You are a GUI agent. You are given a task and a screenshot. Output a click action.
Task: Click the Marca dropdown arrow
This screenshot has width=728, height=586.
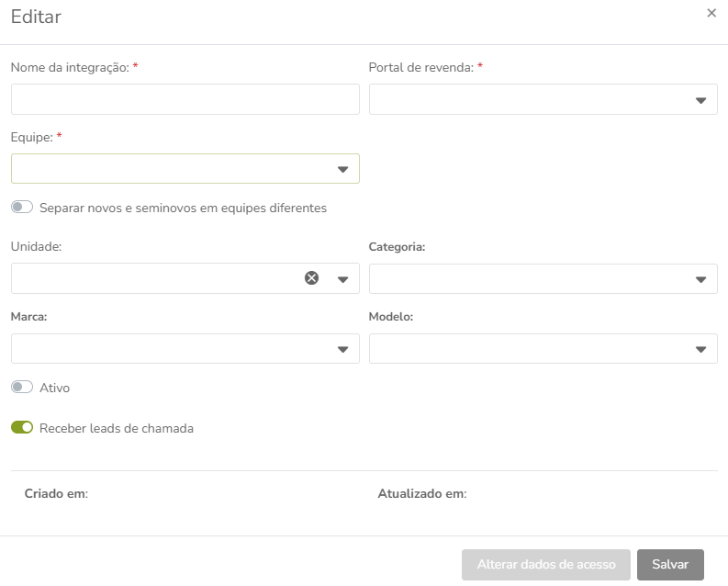[342, 349]
